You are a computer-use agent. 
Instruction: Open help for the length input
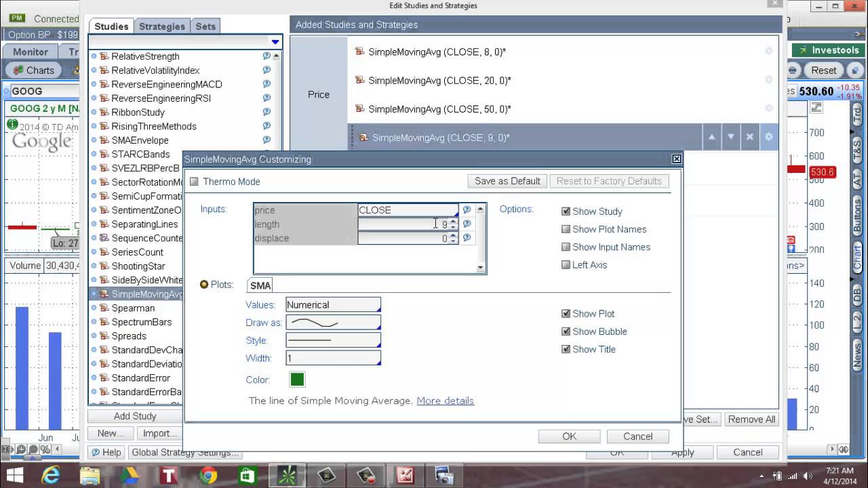click(x=467, y=224)
